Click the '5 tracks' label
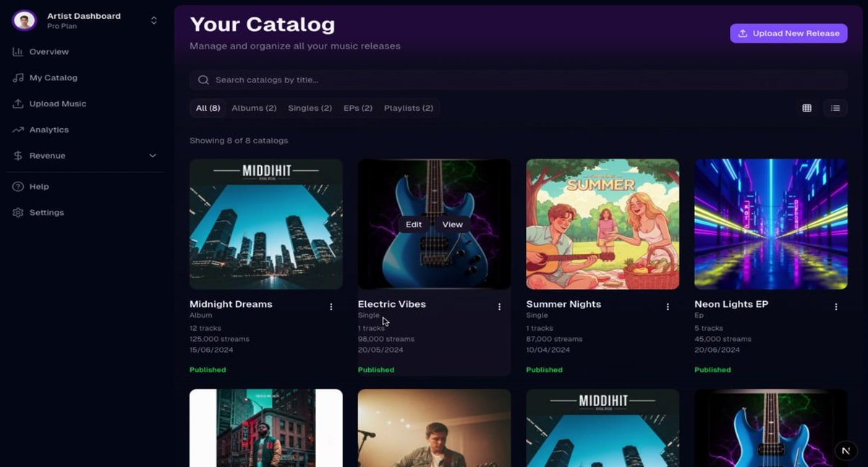 point(709,328)
